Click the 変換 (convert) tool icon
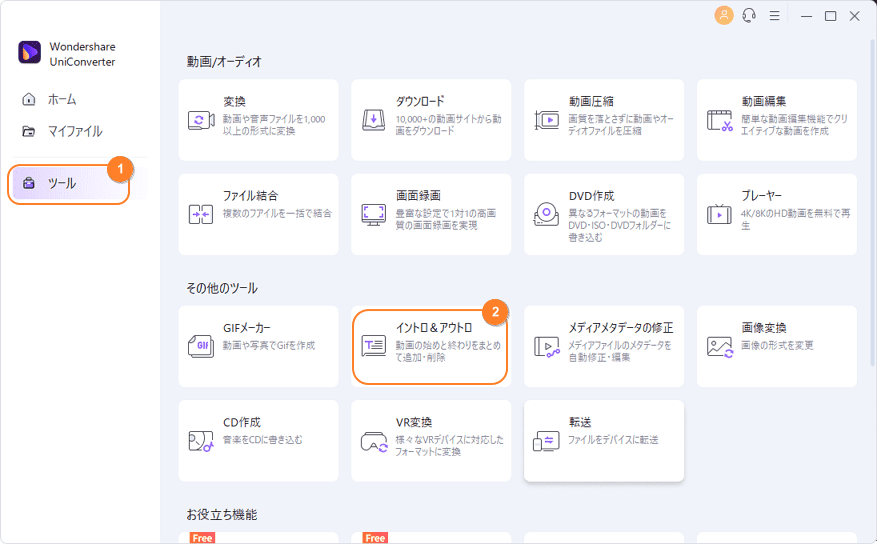Image resolution: width=877 pixels, height=544 pixels. click(202, 120)
